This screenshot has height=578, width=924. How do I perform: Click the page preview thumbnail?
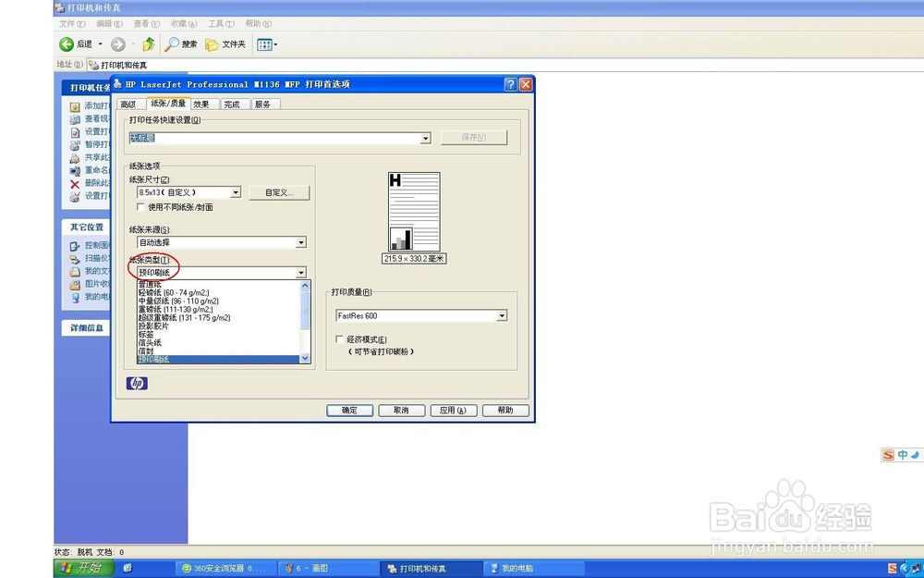click(x=414, y=212)
